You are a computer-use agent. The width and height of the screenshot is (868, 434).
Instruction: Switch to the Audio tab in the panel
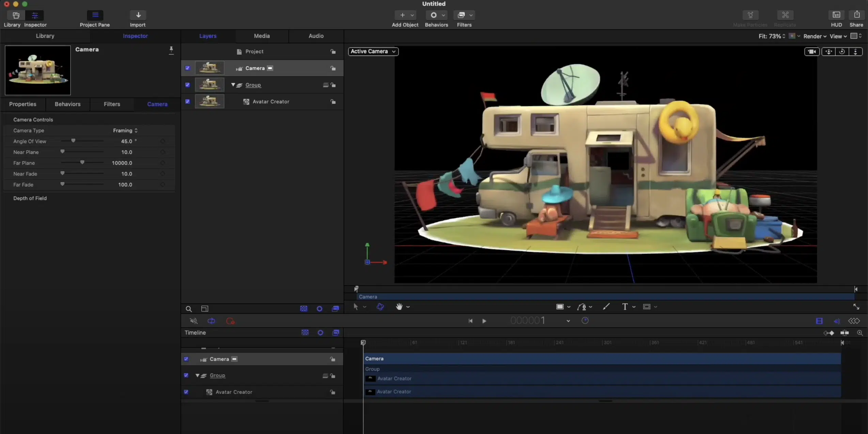316,35
